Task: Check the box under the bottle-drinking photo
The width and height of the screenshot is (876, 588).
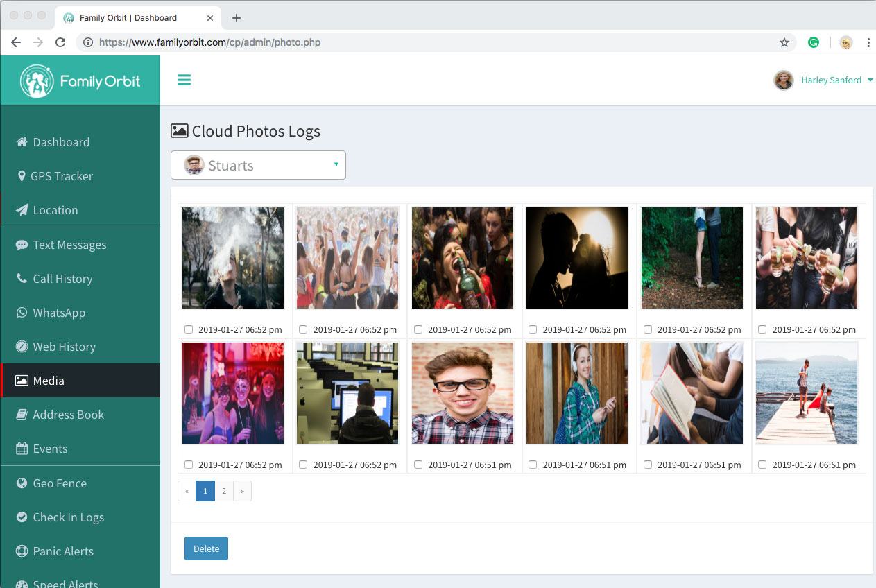Action: [418, 329]
